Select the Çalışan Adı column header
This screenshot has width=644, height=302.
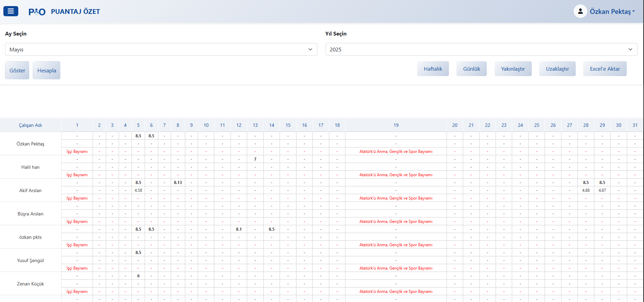click(30, 125)
